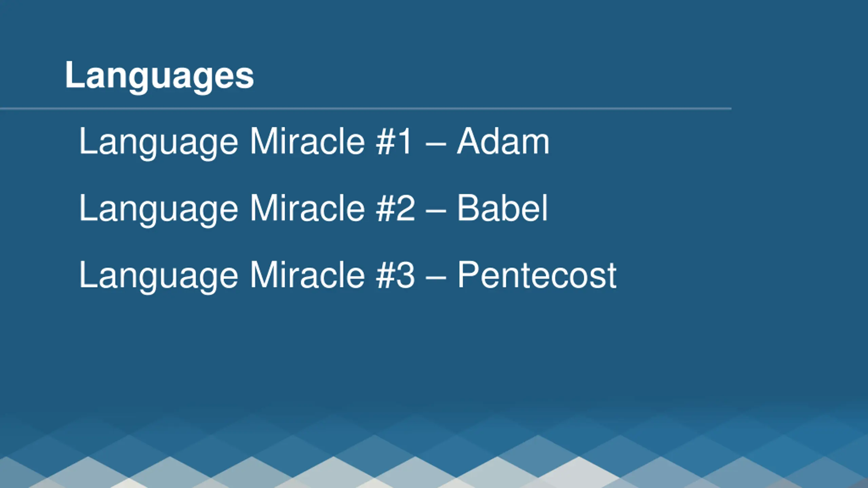Screen dimensions: 868x488
Task: Click "Language" in the Adam line
Action: point(159,143)
